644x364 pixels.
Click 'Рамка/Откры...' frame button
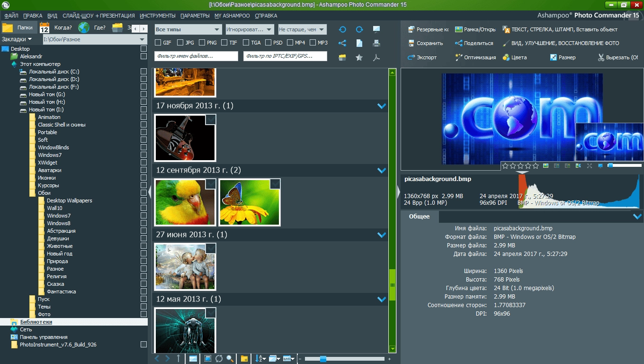pyautogui.click(x=475, y=29)
